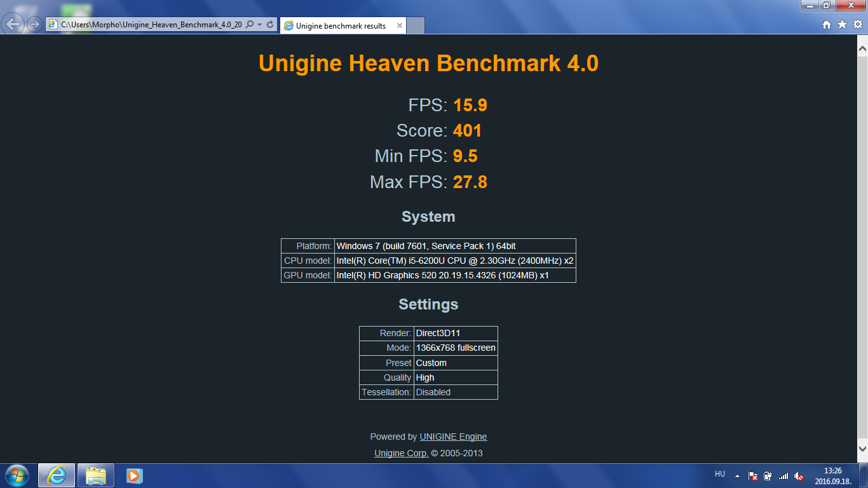Image resolution: width=868 pixels, height=488 pixels.
Task: Click the Max FPS value 27.8
Action: tap(470, 182)
